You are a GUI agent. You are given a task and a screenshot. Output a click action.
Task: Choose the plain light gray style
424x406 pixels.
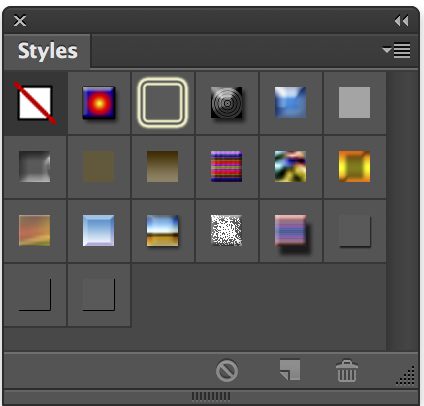(x=354, y=102)
